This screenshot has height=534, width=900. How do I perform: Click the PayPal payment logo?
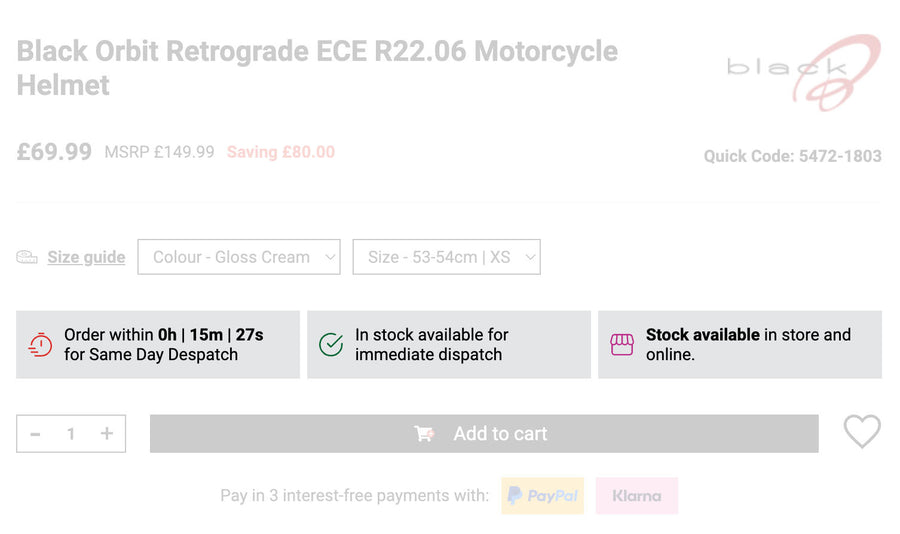click(x=542, y=496)
